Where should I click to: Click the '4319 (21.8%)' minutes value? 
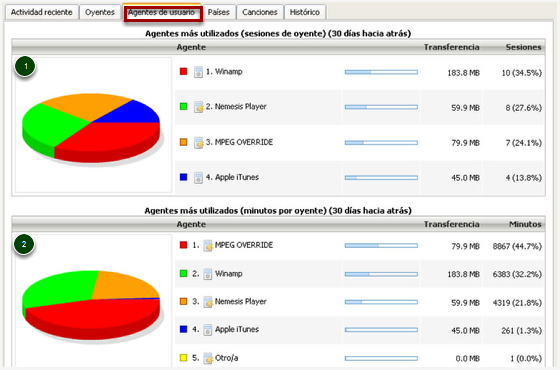pos(517,303)
